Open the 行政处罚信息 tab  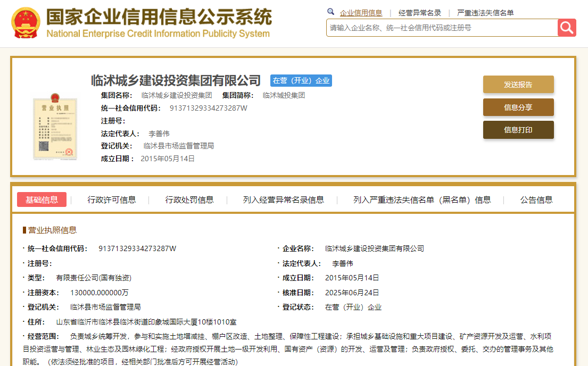pyautogui.click(x=189, y=199)
